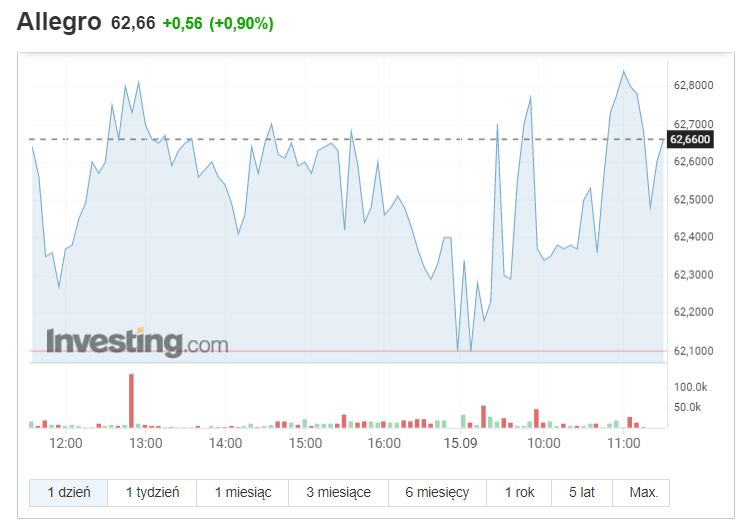Click the 62,1000 low price label

(x=693, y=351)
